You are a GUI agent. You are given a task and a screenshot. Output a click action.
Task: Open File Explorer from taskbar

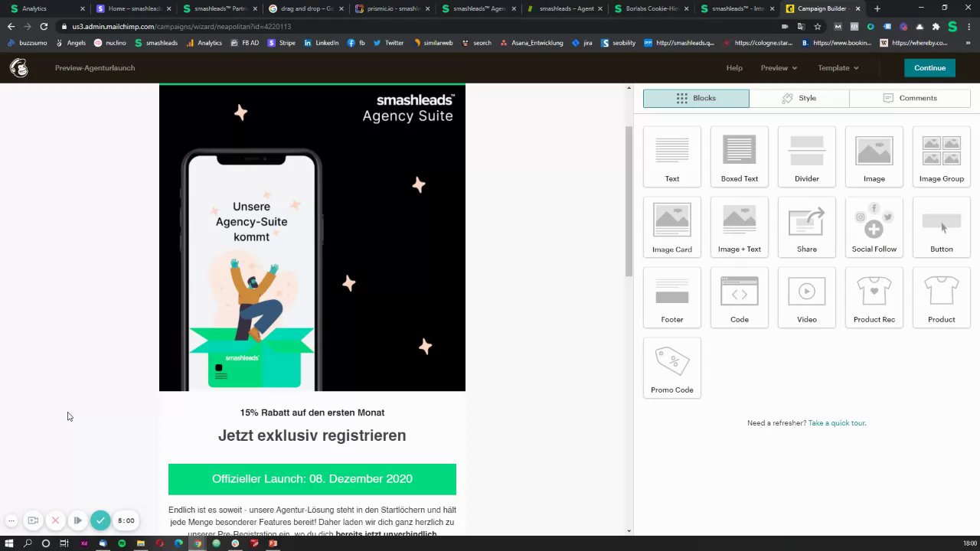point(141,543)
